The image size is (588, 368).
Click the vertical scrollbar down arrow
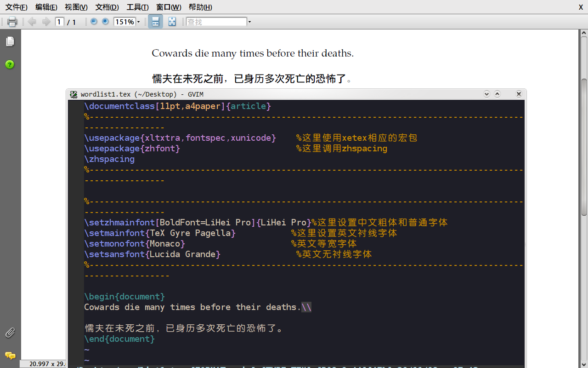pyautogui.click(x=584, y=363)
